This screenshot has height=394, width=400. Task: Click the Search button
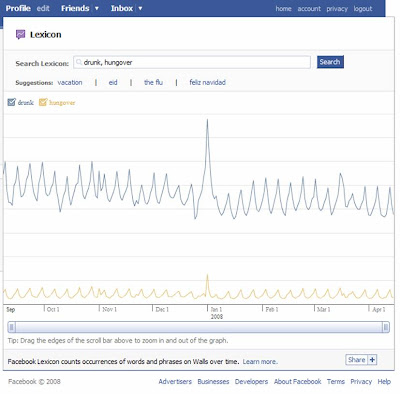coord(330,62)
